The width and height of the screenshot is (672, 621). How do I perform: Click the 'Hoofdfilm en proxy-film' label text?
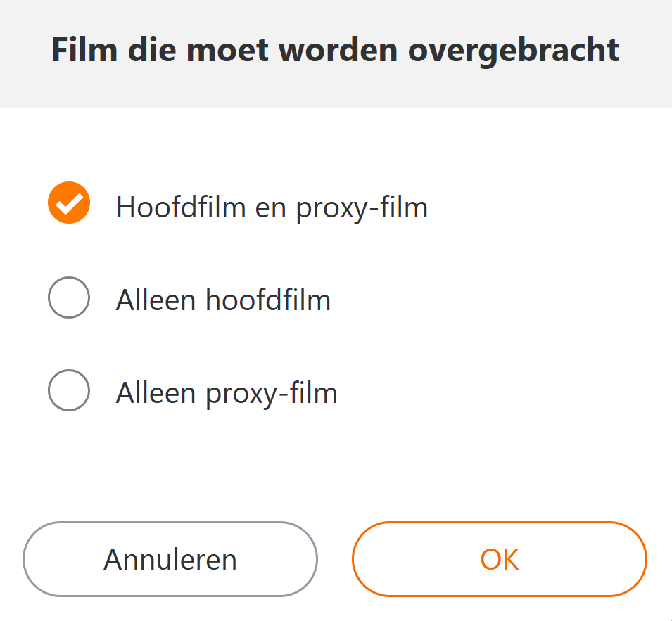coord(272,207)
